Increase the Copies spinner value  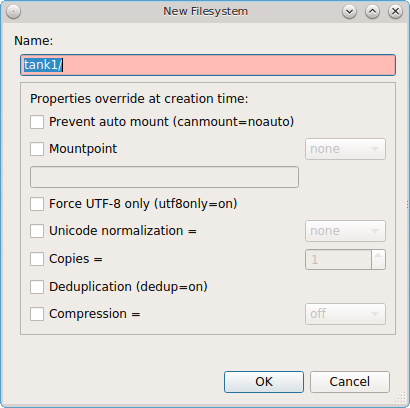[x=378, y=255]
